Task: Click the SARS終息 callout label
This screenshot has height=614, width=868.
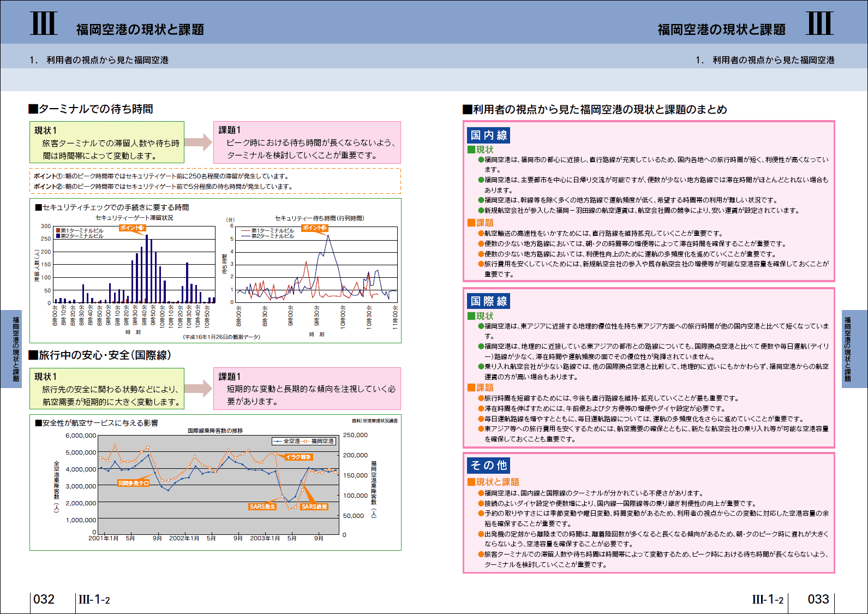Action: tap(314, 506)
